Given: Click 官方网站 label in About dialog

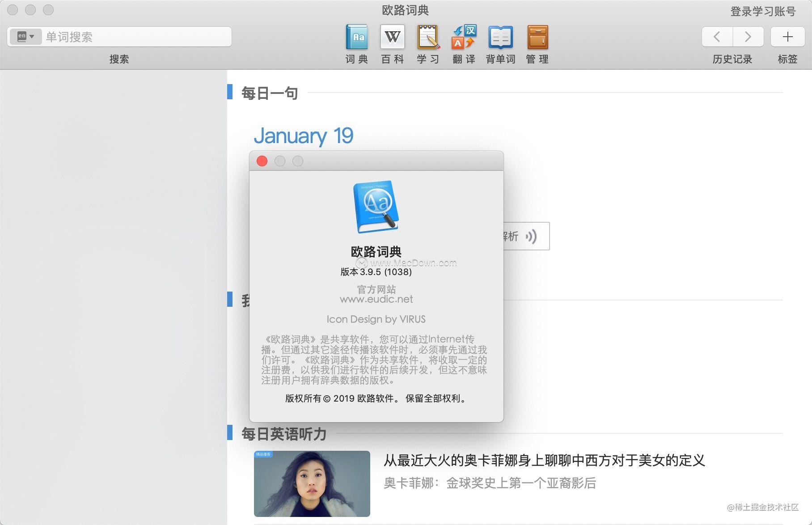Looking at the screenshot, I should (376, 289).
